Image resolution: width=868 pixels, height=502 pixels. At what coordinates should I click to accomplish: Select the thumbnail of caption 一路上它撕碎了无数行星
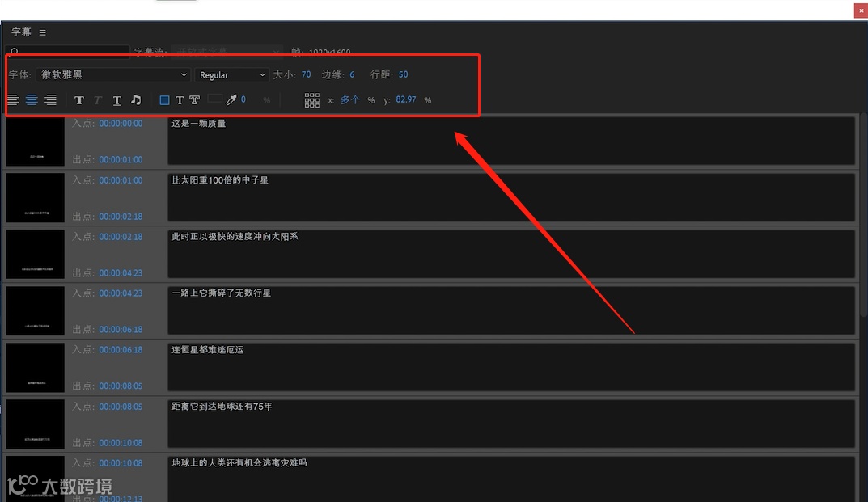pyautogui.click(x=35, y=310)
